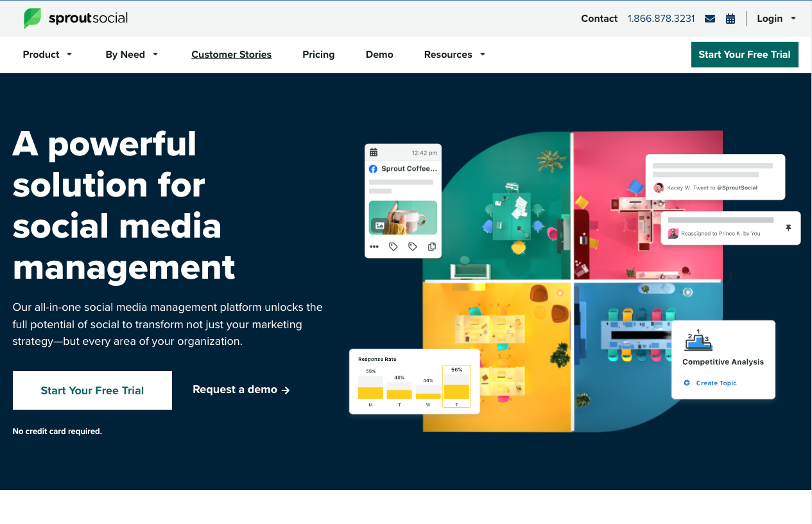Screen dimensions: 812x524
Task: Click the tag icon next to the copy icon
Action: (413, 247)
